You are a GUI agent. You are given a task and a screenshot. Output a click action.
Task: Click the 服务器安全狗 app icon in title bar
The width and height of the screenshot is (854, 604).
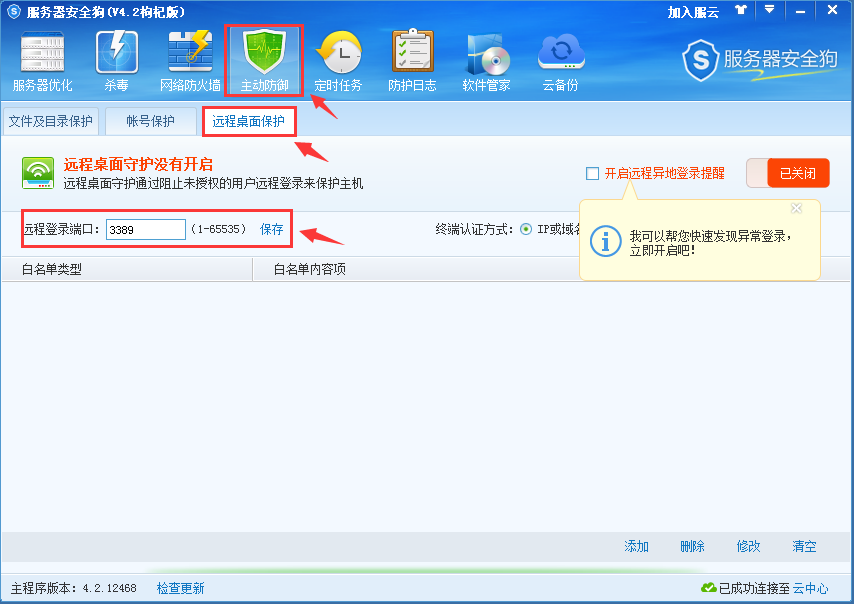(13, 11)
